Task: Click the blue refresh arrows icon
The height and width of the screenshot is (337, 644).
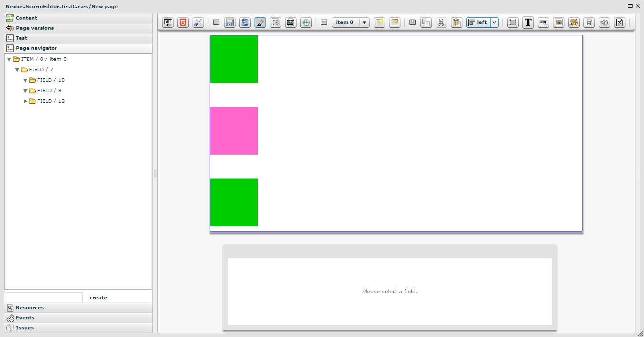Action: coord(245,22)
